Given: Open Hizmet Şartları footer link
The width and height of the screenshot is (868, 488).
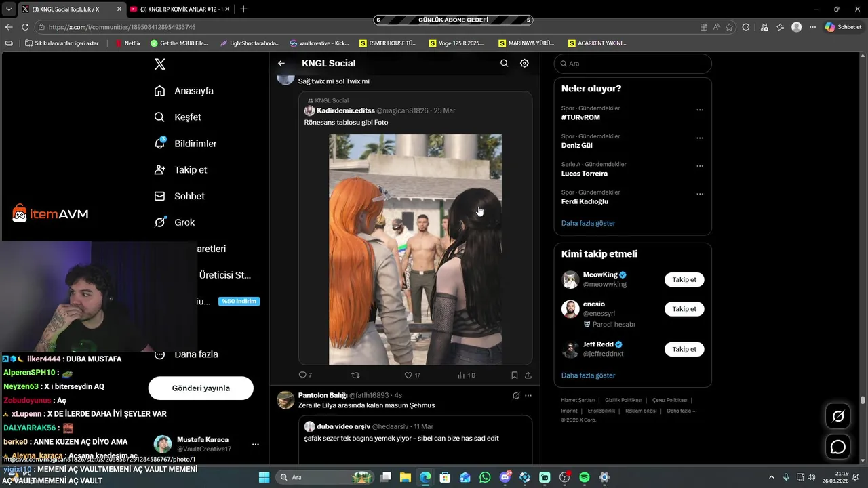Looking at the screenshot, I should coord(578,400).
